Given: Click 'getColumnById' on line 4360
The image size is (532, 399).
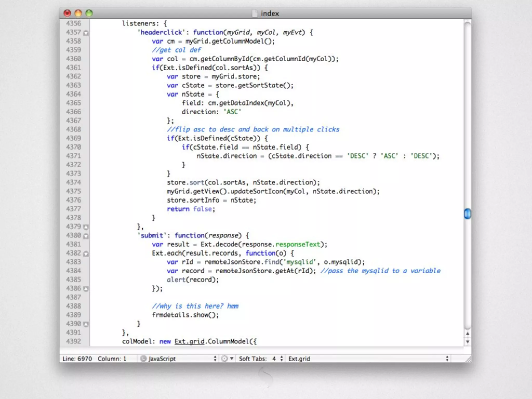Looking at the screenshot, I should pos(225,59).
